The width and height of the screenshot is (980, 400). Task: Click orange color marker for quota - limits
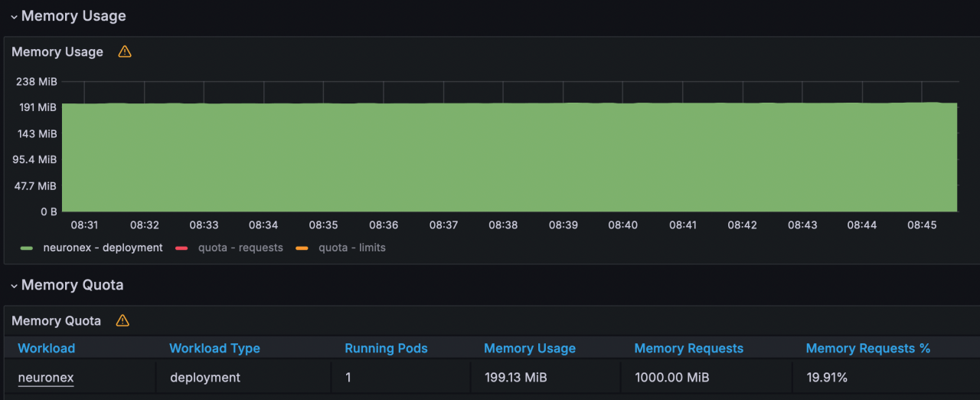click(x=302, y=248)
